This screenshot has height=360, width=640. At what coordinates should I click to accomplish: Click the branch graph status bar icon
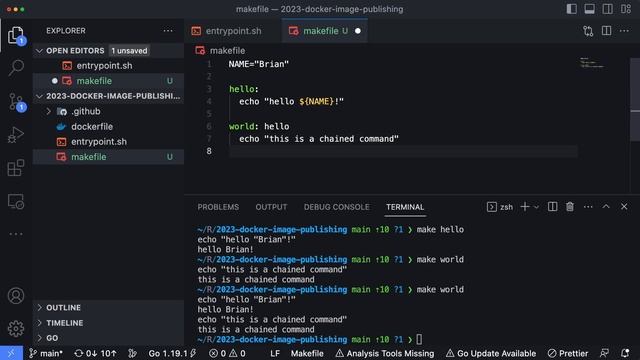coord(132,353)
